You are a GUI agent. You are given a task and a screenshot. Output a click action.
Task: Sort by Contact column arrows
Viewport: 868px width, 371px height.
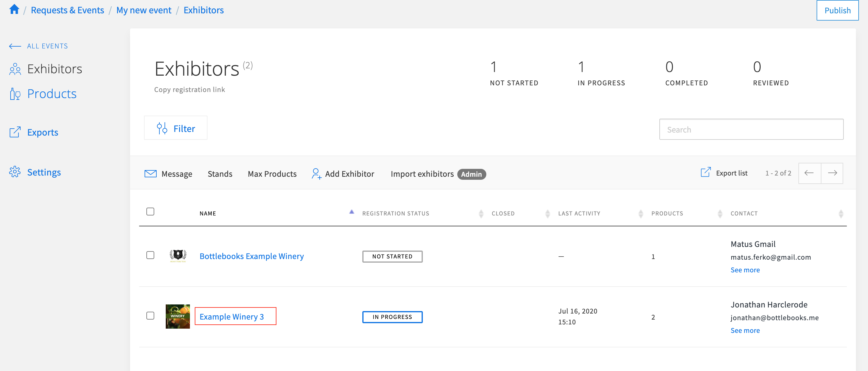841,214
